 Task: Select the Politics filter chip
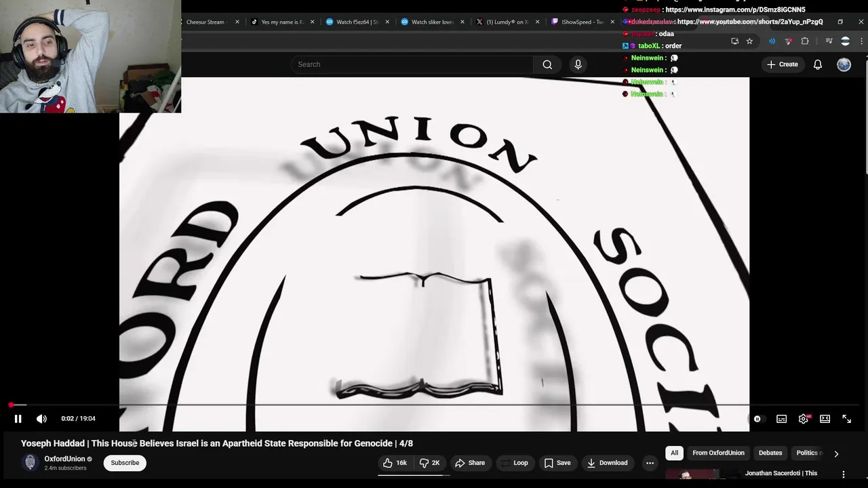(x=808, y=453)
